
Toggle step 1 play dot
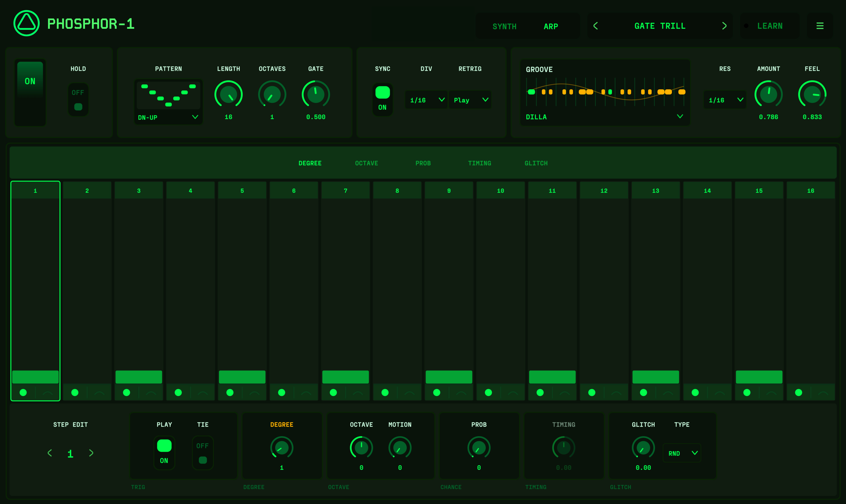pos(23,393)
